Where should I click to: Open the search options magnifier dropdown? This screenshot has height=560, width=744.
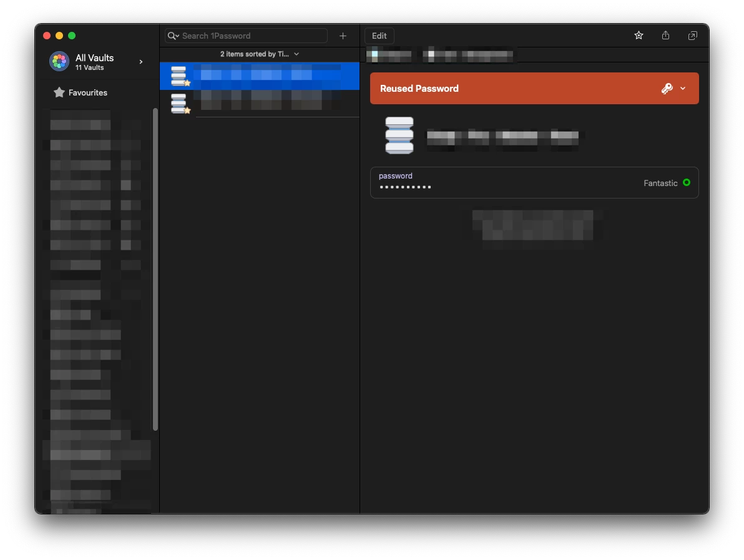[173, 36]
